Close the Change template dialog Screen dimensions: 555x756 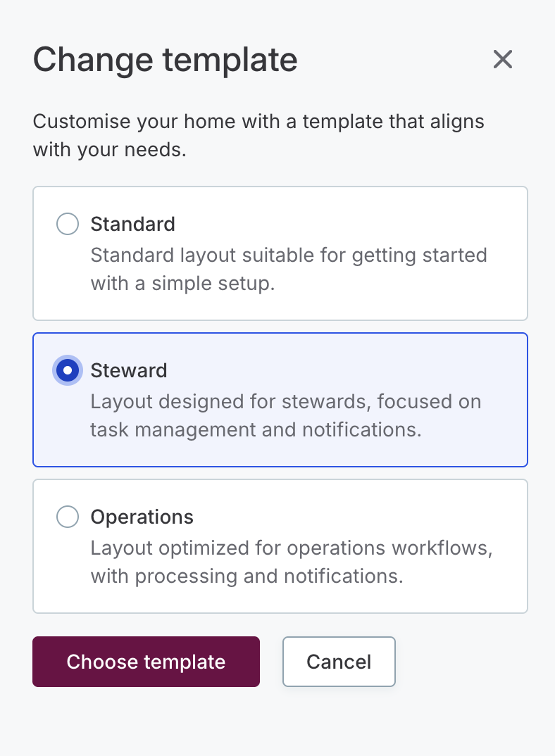pyautogui.click(x=502, y=60)
